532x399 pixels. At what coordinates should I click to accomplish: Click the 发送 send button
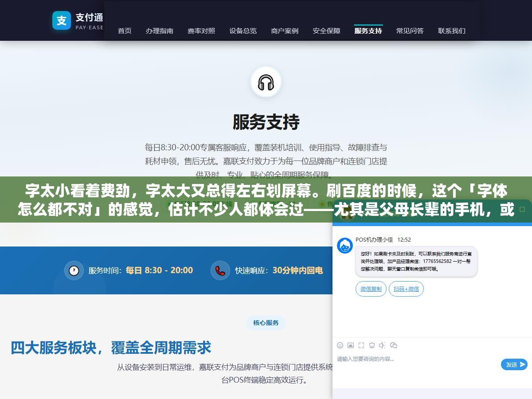[x=514, y=364]
